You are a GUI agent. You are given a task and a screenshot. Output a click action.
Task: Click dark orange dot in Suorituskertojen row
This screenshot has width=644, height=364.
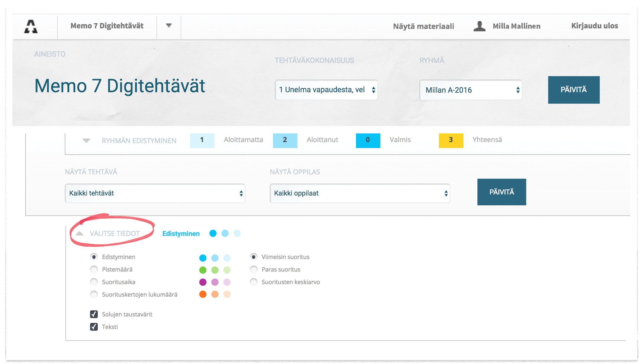[x=203, y=294]
